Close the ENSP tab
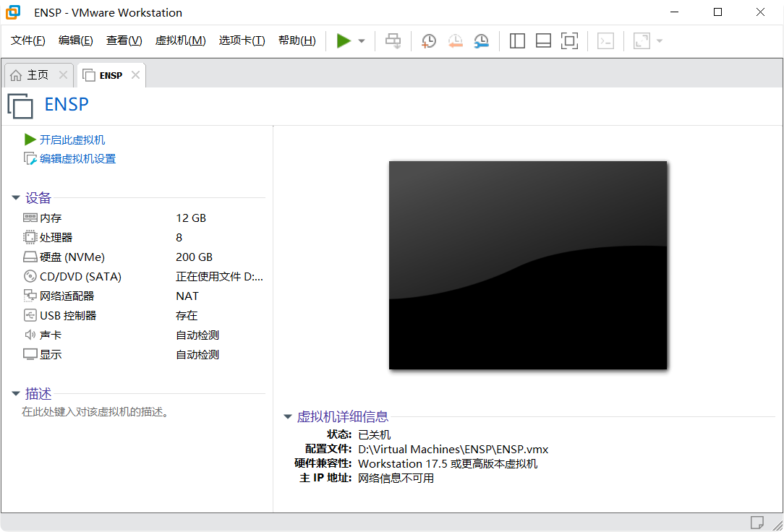The height and width of the screenshot is (532, 784). tap(135, 75)
